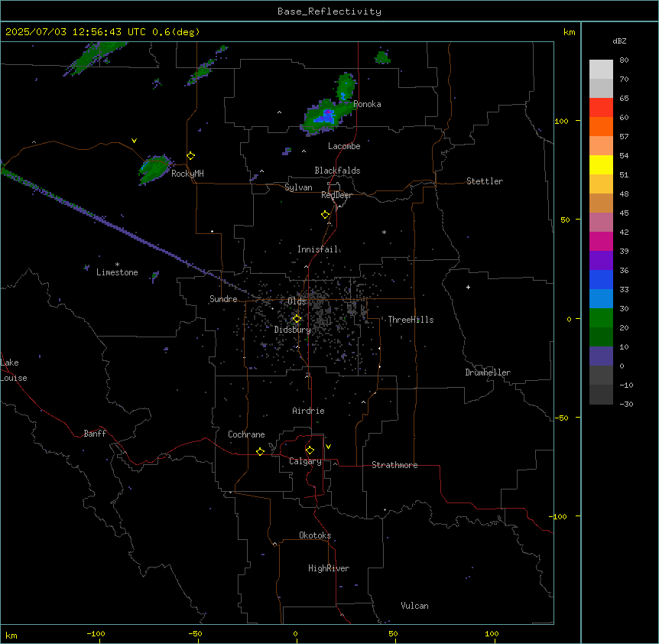Click the green radar echo beside RockyMH
Screen dimensions: 659x644
(x=154, y=168)
